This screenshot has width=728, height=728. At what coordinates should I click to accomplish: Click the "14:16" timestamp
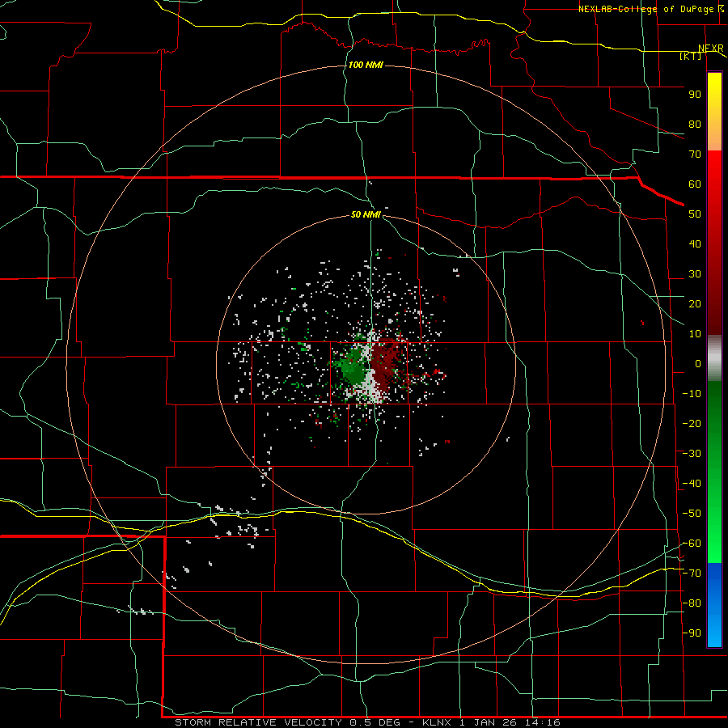pyautogui.click(x=543, y=722)
